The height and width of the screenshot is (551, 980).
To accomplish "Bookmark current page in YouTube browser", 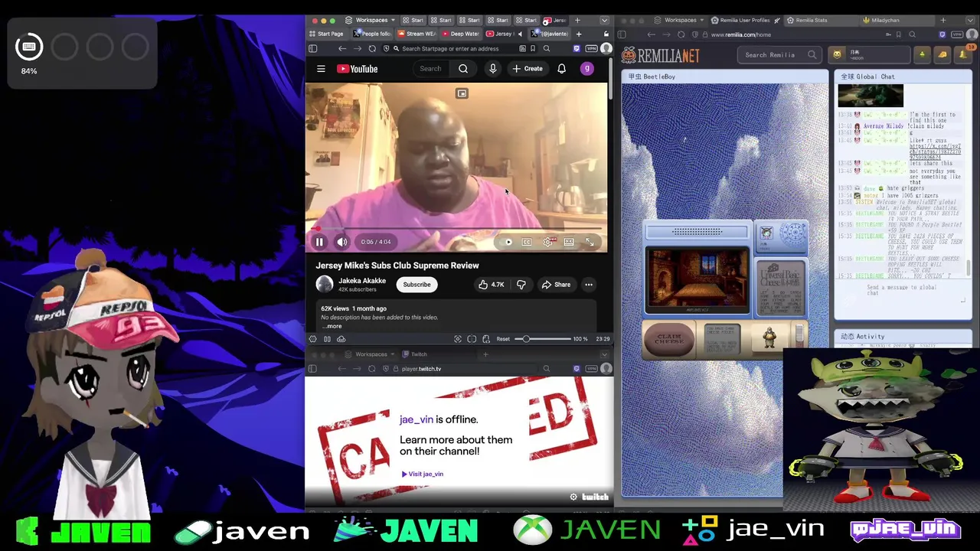I will pos(533,49).
